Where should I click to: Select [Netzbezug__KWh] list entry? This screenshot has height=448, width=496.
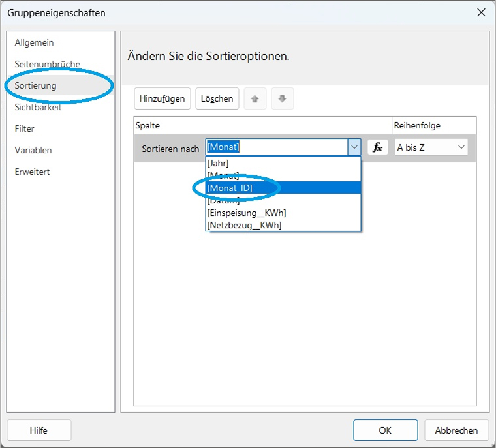point(244,225)
